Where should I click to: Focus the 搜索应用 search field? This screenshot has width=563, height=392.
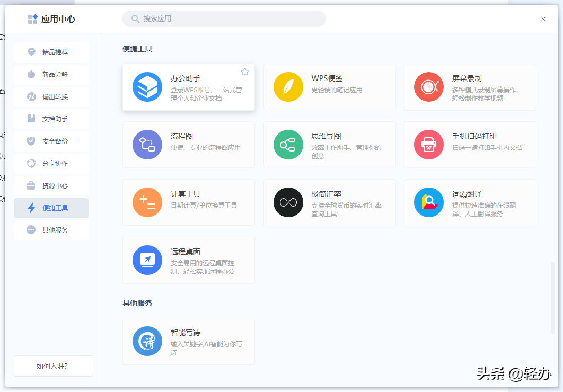[x=224, y=19]
